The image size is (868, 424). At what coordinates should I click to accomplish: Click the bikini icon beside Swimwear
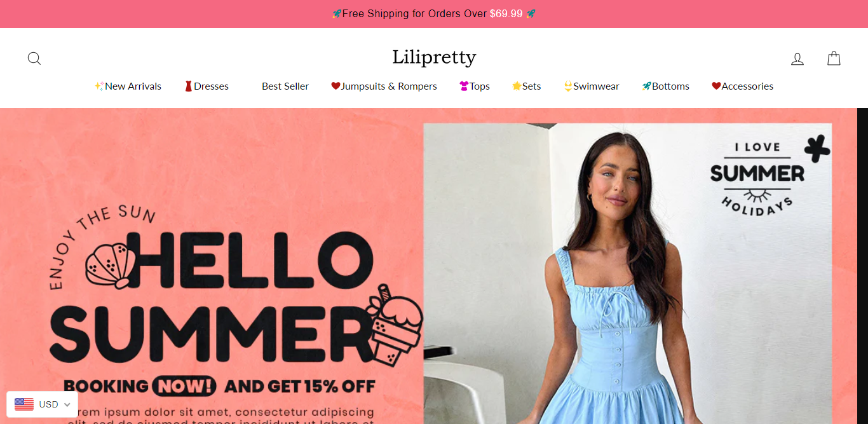pyautogui.click(x=568, y=86)
